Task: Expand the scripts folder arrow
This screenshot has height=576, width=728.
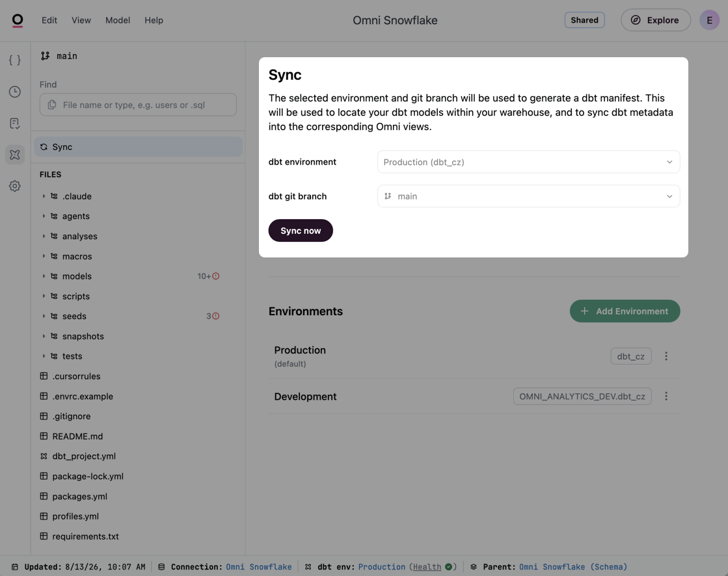Action: (44, 296)
